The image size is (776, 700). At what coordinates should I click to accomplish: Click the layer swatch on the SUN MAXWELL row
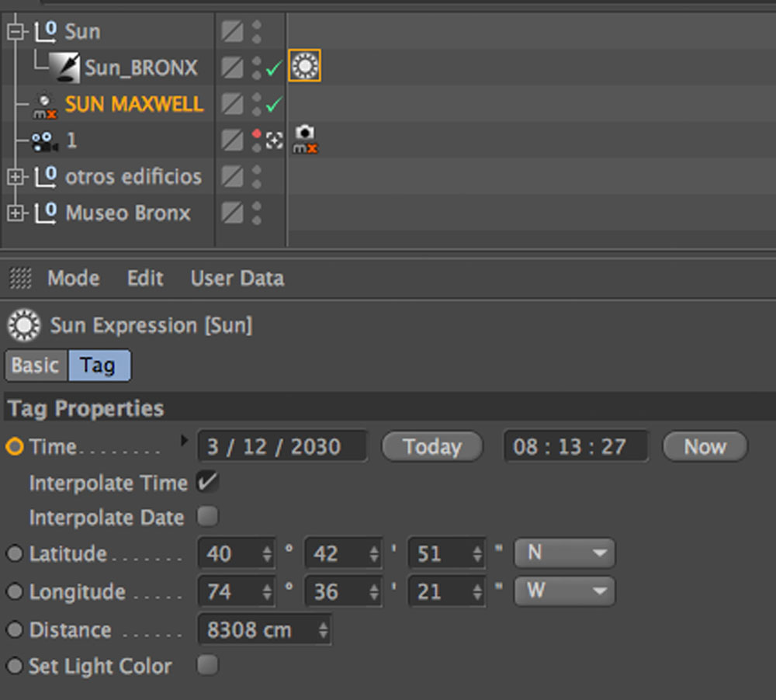232,105
